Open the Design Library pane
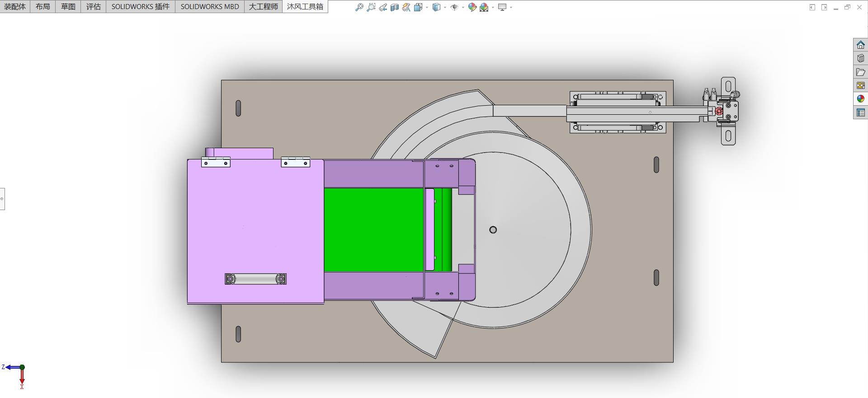Viewport: 868px width, 398px height. 860,58
